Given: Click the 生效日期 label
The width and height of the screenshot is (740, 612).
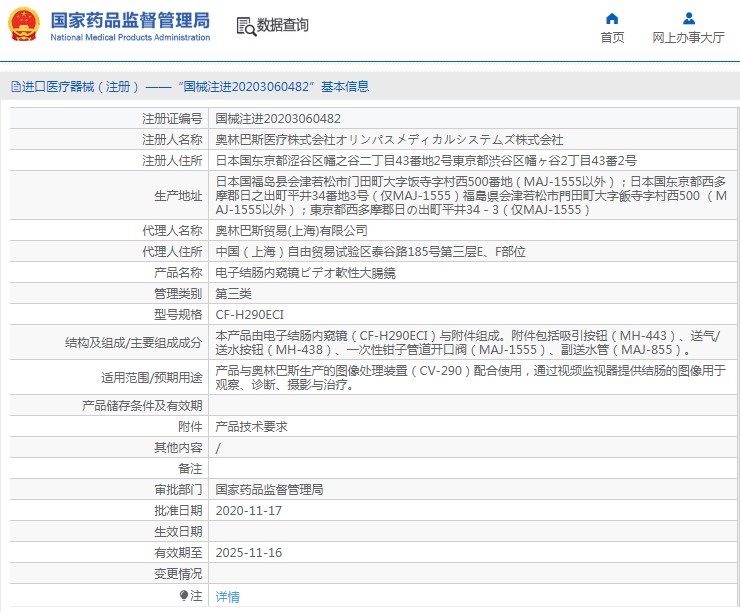Looking at the screenshot, I should pos(178,532).
